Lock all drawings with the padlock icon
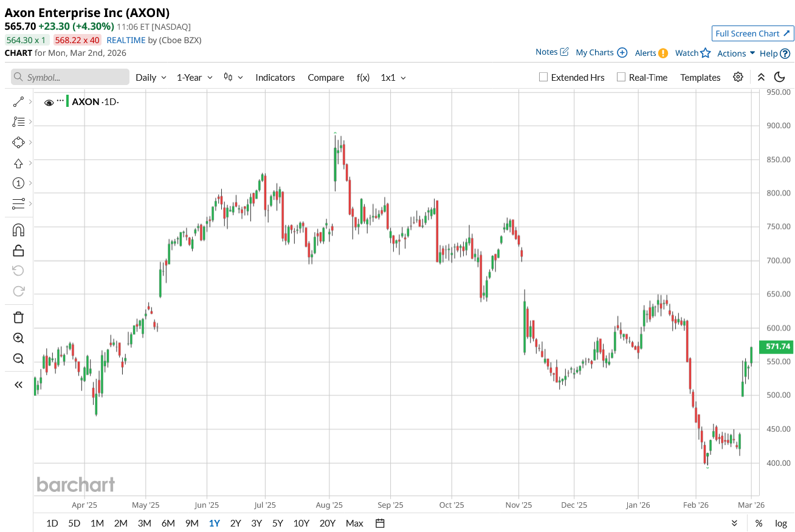This screenshot has width=795, height=532. pos(18,250)
